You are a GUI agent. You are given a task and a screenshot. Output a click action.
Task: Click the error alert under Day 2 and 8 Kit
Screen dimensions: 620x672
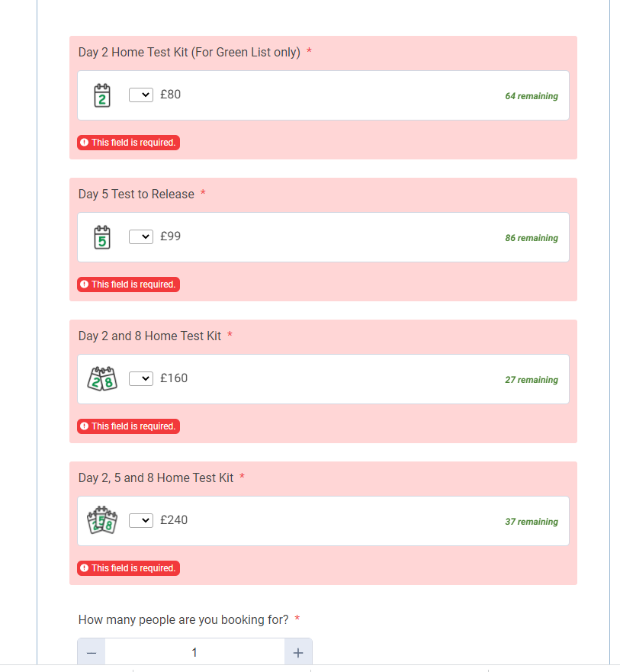click(128, 426)
